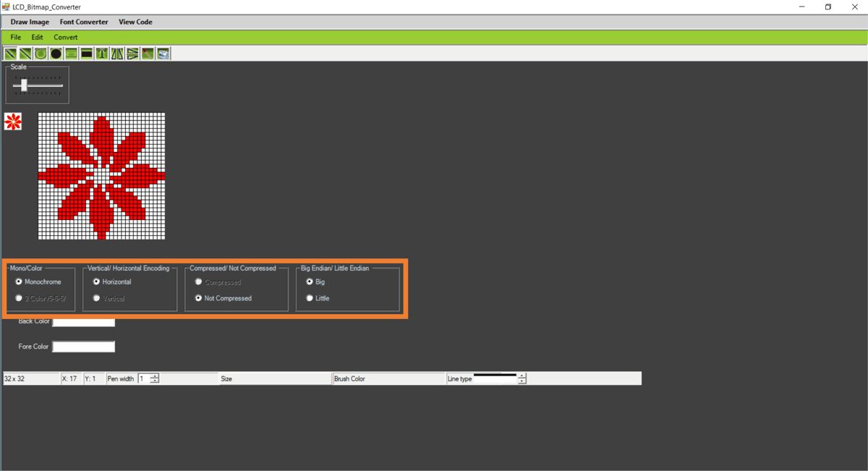
Task: Select the filled black rectangle tool
Action: 86,54
